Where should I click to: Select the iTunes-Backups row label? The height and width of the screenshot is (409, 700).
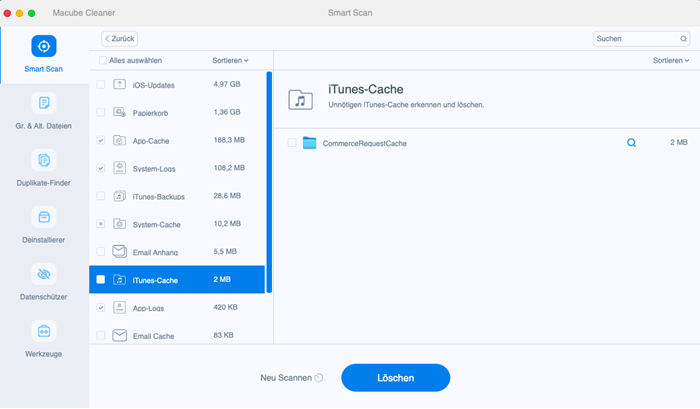(x=158, y=197)
